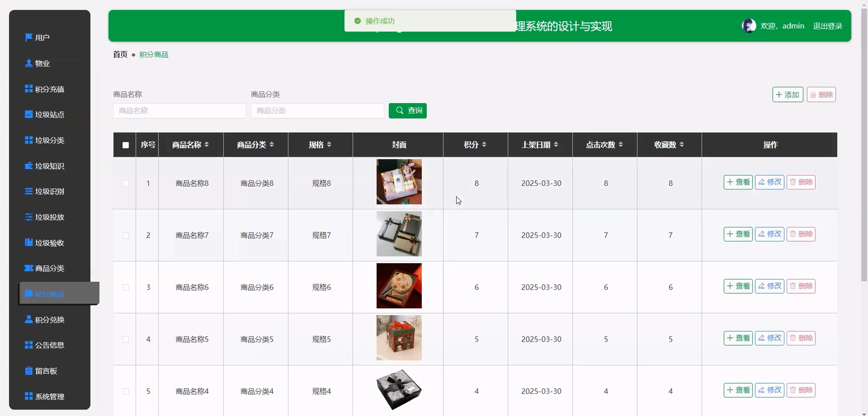Open the 系统管理 sidebar menu
Screen dimensions: 868x416
(49, 396)
